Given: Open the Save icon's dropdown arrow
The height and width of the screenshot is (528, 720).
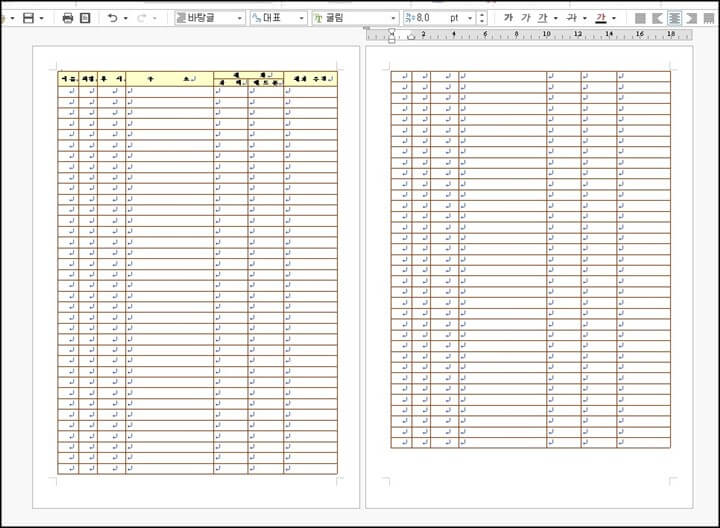Looking at the screenshot, I should coord(42,18).
